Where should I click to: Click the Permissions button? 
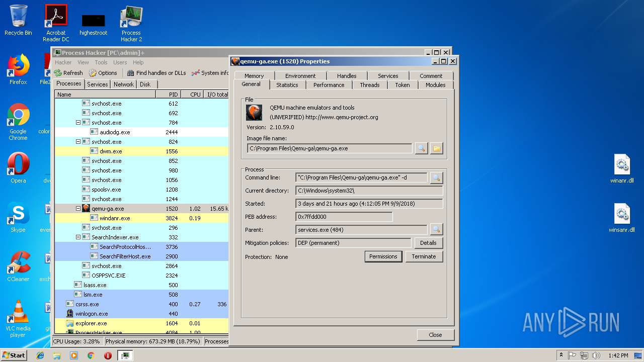pyautogui.click(x=383, y=256)
